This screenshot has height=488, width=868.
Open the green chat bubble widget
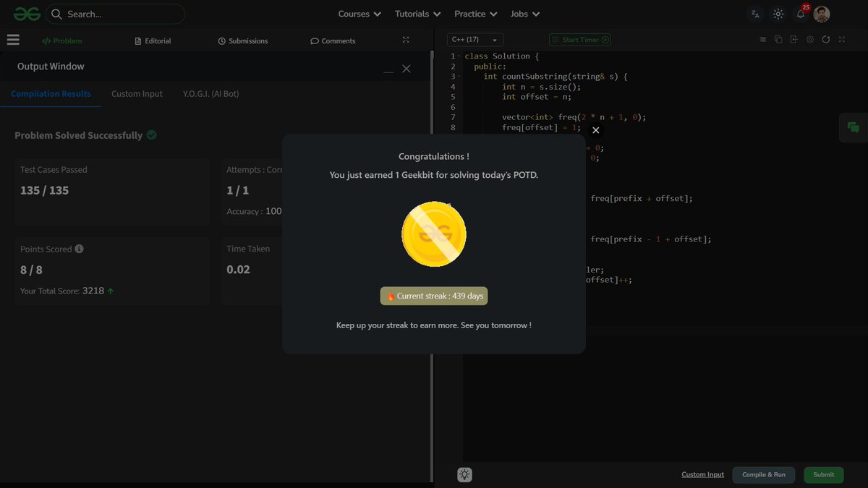pos(854,128)
